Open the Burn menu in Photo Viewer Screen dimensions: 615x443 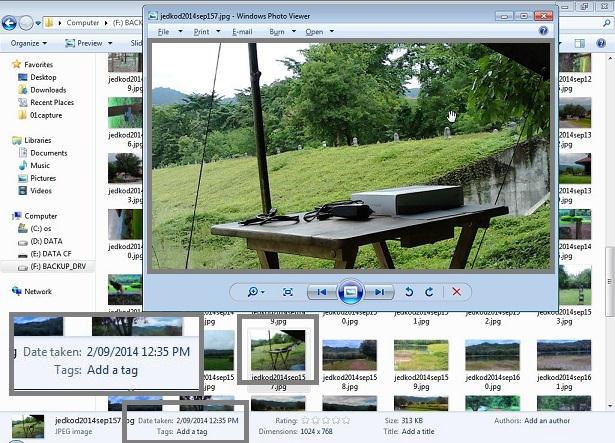point(277,32)
